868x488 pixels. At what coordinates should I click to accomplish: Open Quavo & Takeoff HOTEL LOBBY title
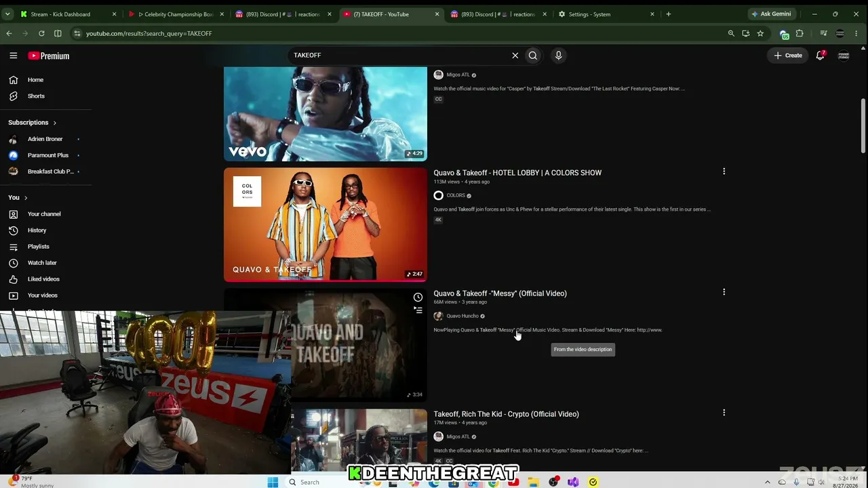(517, 173)
